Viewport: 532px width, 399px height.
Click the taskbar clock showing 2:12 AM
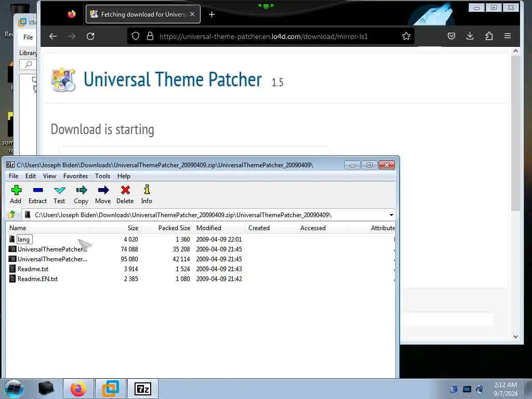(x=506, y=389)
